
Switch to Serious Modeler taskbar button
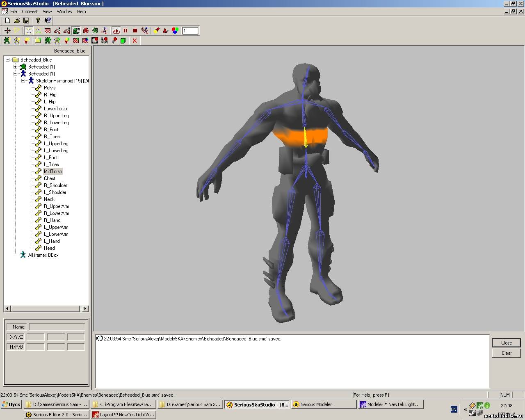click(x=324, y=404)
